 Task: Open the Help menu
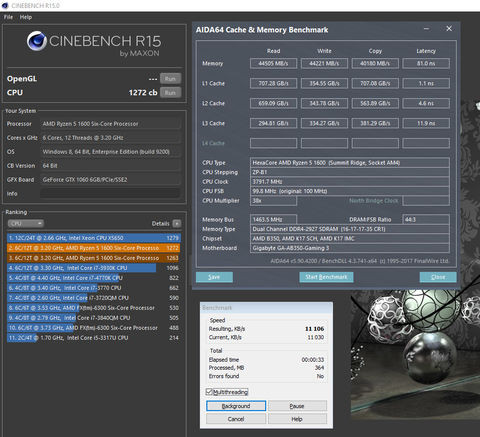tap(26, 17)
